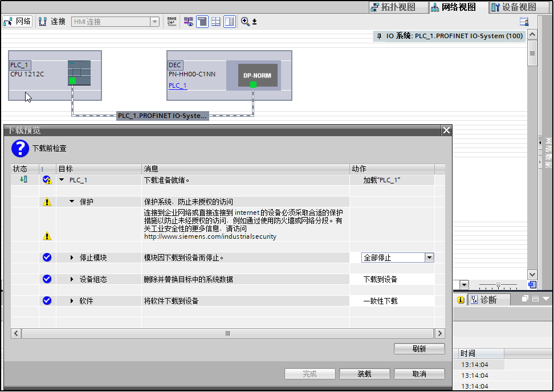Toggle the table layout split view icon

pyautogui.click(x=230, y=22)
